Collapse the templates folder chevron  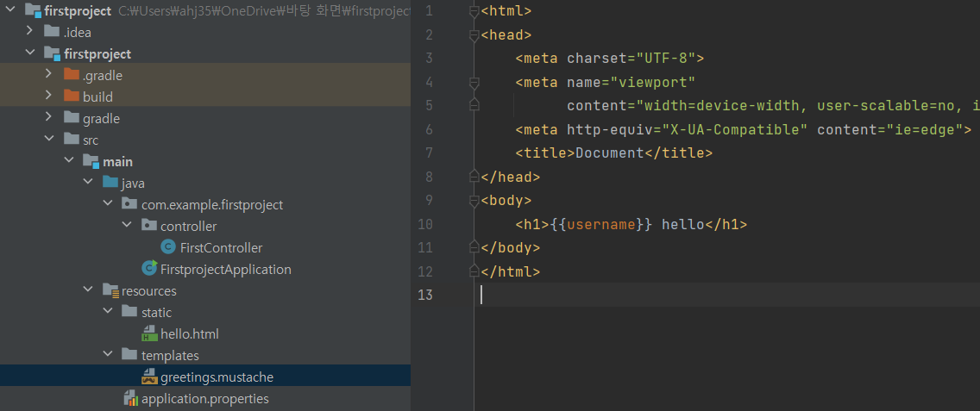pos(107,355)
